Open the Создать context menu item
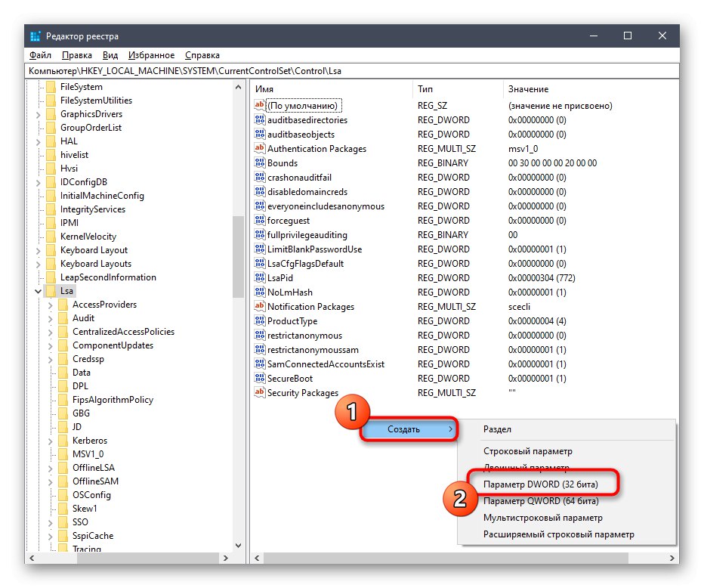 pyautogui.click(x=409, y=429)
